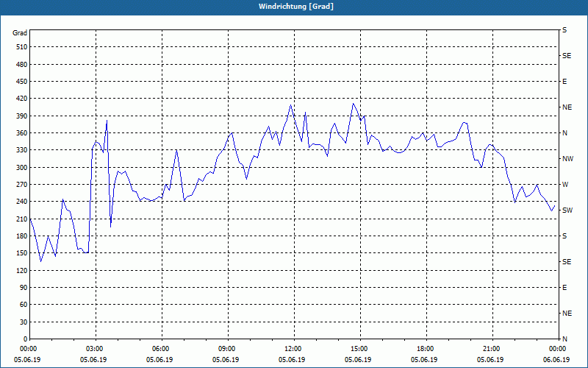Click the 15:00 time axis label
Image resolution: width=588 pixels, height=368 pixels.
click(x=360, y=349)
